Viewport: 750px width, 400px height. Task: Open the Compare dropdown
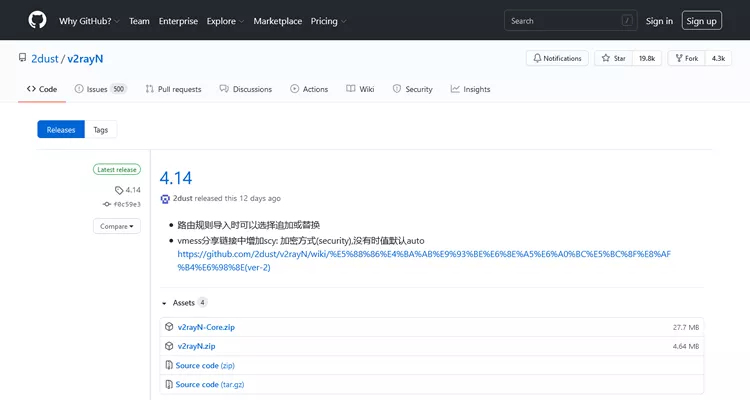[x=116, y=226]
